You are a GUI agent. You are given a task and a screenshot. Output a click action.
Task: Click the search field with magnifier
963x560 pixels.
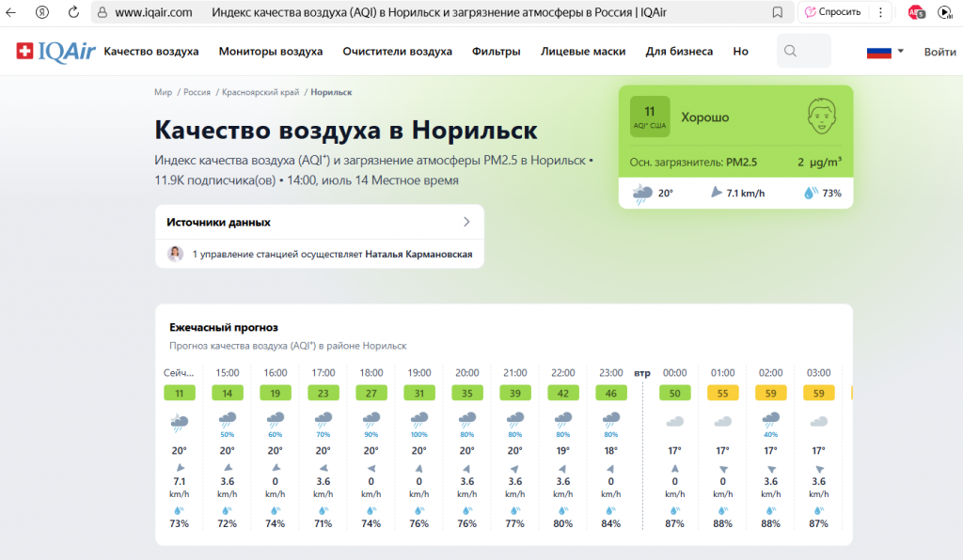(804, 51)
